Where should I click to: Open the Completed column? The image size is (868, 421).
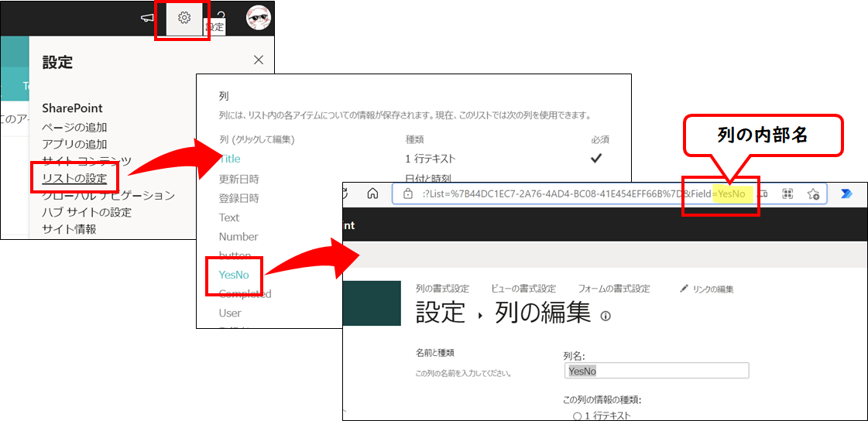[x=245, y=294]
